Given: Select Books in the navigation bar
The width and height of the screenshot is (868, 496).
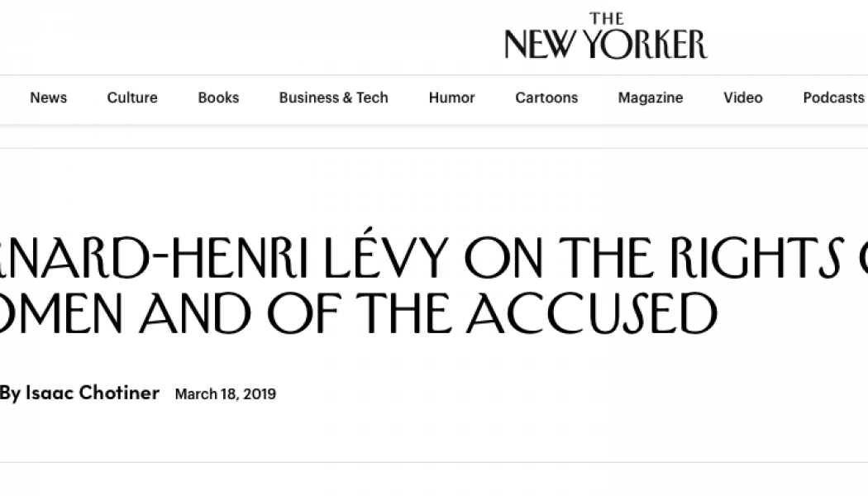Looking at the screenshot, I should [218, 98].
